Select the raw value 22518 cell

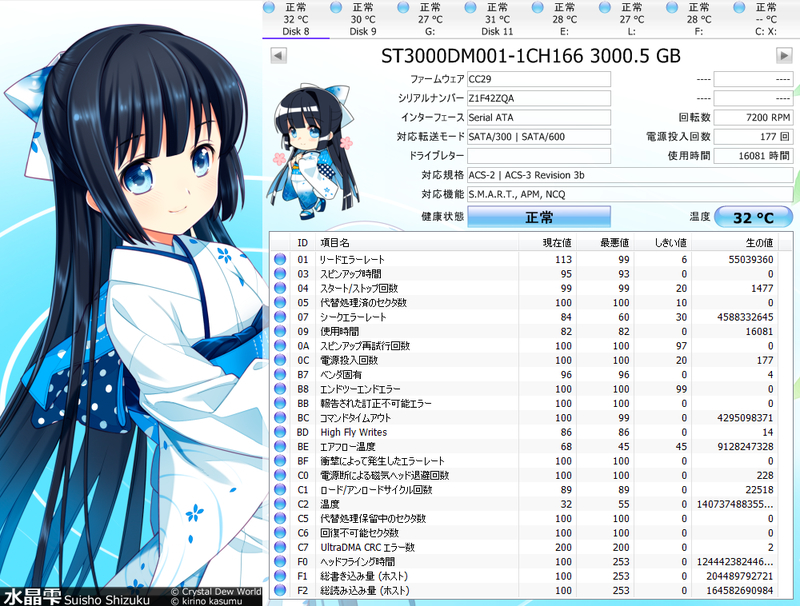point(759,489)
